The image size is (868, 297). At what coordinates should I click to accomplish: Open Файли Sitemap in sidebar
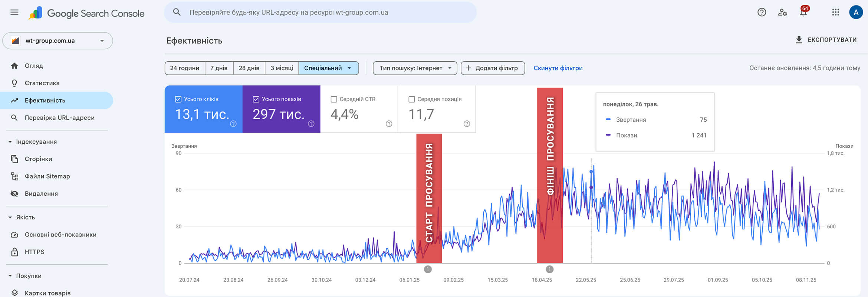coord(47,176)
